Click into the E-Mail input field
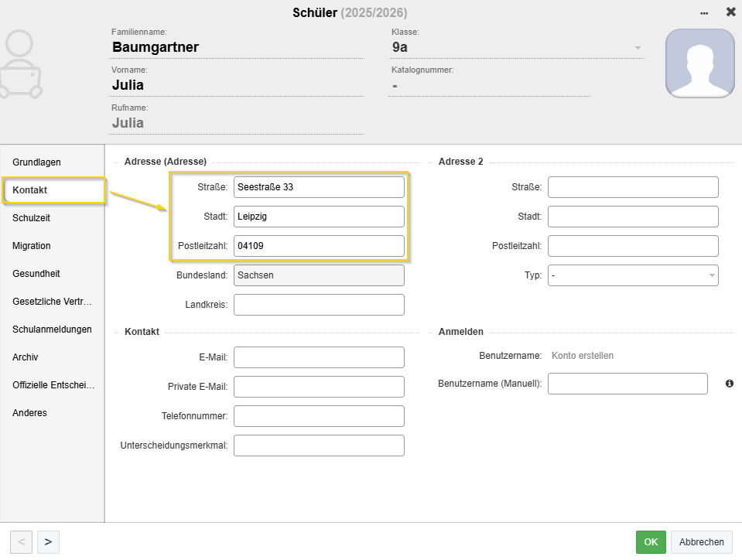The width and height of the screenshot is (742, 560). click(319, 357)
